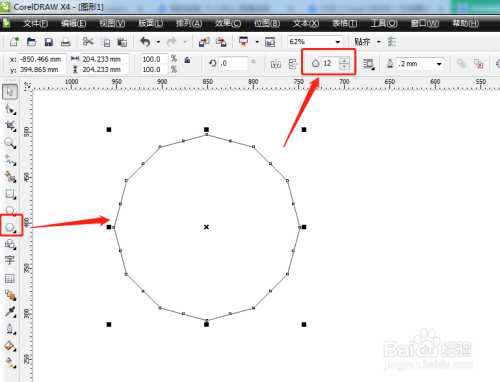Click the Redo arrow icon
The image size is (500, 382).
[172, 42]
